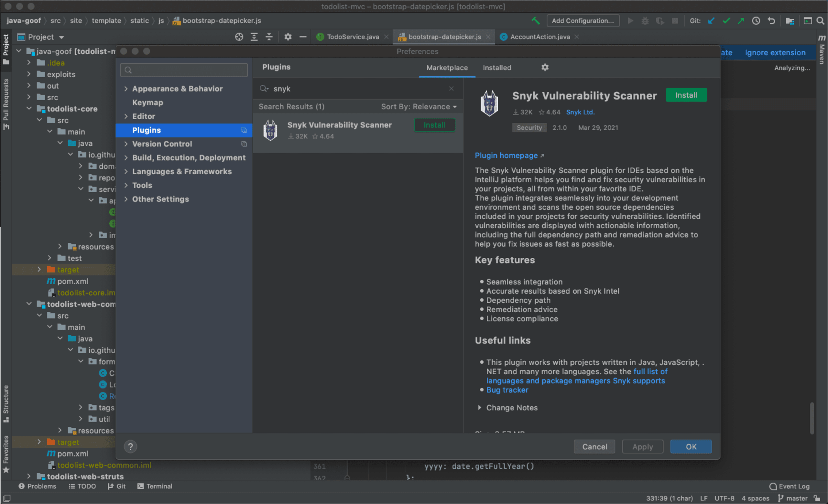The image size is (828, 504).
Task: Open the TodoService.java editor tab
Action: tap(353, 37)
